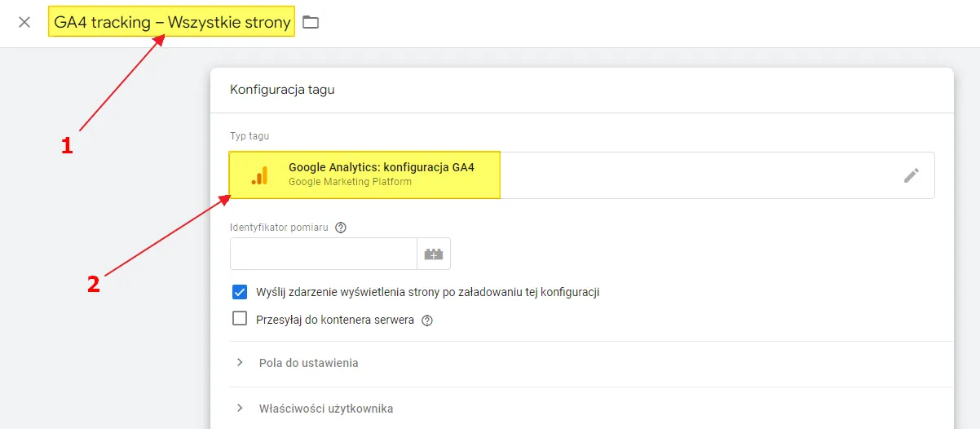
Task: Open the folder icon next to the tag name
Action: click(311, 22)
